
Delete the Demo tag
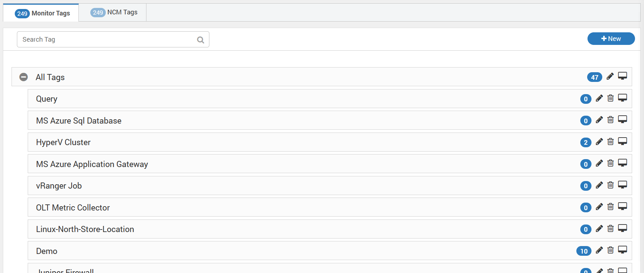pyautogui.click(x=611, y=250)
